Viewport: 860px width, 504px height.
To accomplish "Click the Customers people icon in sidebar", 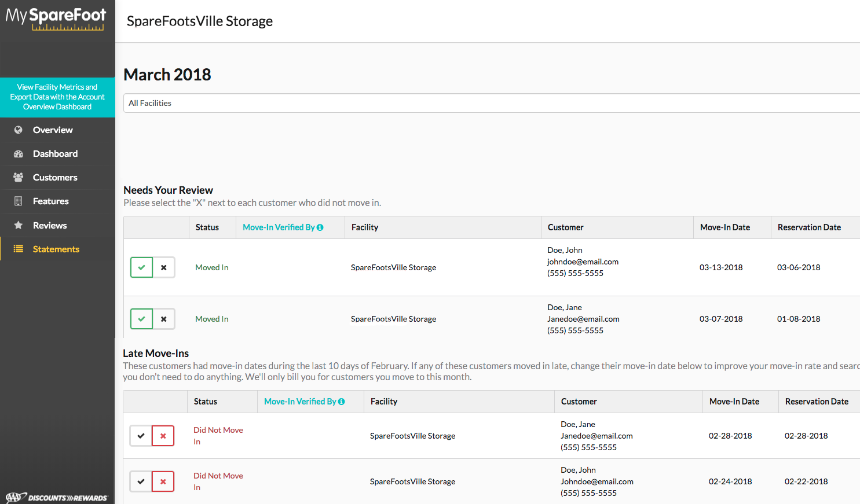I will [19, 178].
